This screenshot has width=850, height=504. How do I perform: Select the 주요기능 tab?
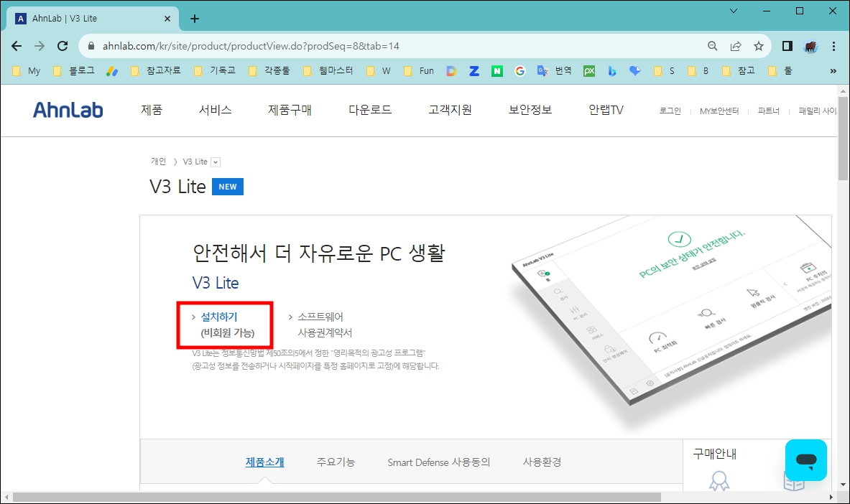coord(336,462)
